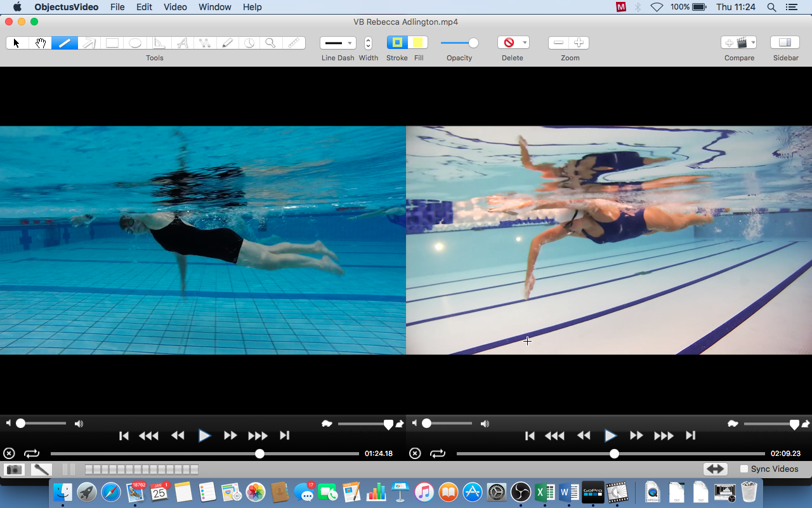
Task: Adjust left video volume slider
Action: pyautogui.click(x=41, y=423)
